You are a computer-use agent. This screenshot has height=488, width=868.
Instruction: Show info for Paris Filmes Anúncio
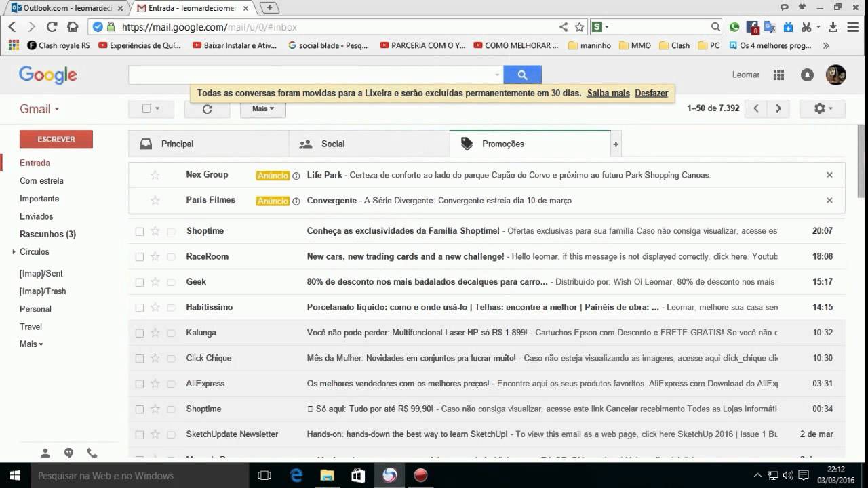coord(296,201)
